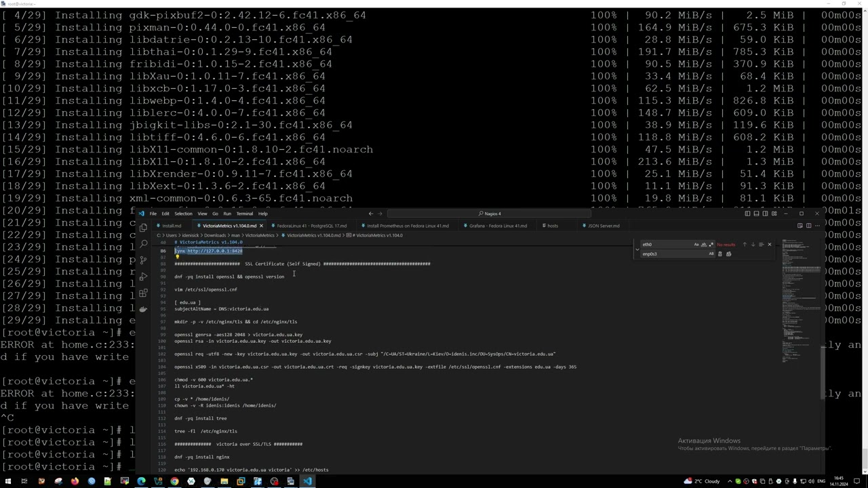Switch to Grafana - Fedora Linux 41.md tab
The image size is (868, 488).
click(x=498, y=226)
